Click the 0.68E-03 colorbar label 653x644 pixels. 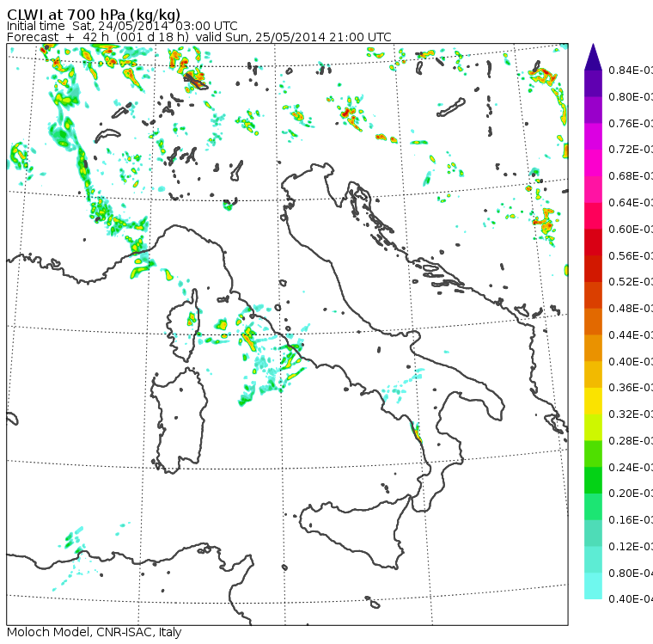[x=631, y=176]
